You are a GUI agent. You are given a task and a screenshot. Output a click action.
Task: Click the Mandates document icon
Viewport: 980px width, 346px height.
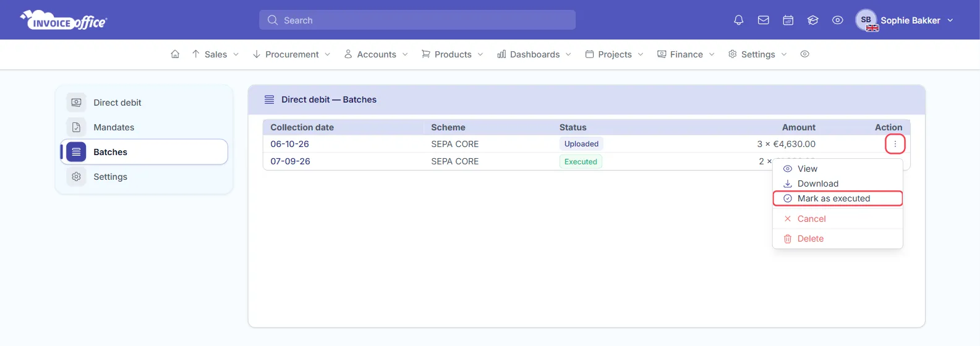click(76, 127)
